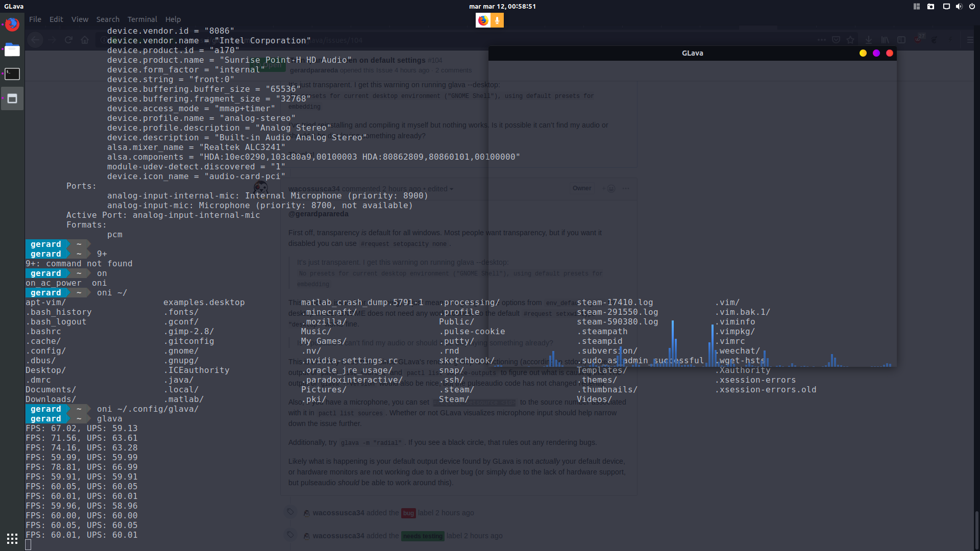Screen dimensions: 980x551
Task: Open the comment options kebab menu
Action: tap(626, 188)
